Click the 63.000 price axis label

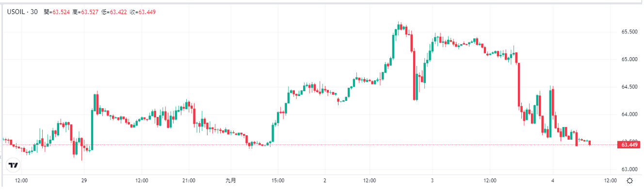point(629,169)
